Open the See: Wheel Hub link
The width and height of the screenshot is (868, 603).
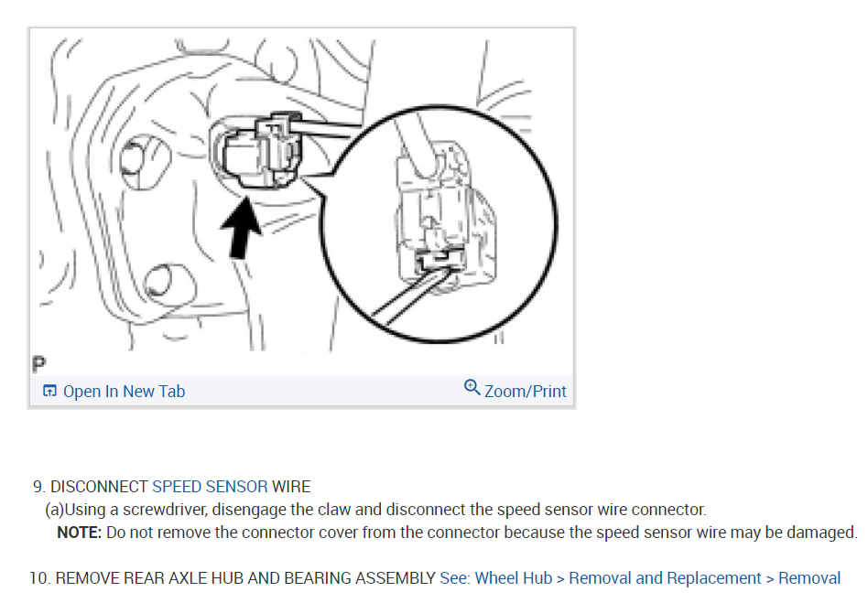pyautogui.click(x=496, y=578)
